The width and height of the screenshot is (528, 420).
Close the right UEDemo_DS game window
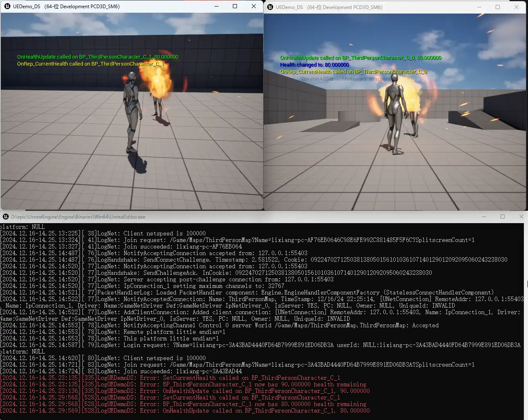[x=517, y=7]
